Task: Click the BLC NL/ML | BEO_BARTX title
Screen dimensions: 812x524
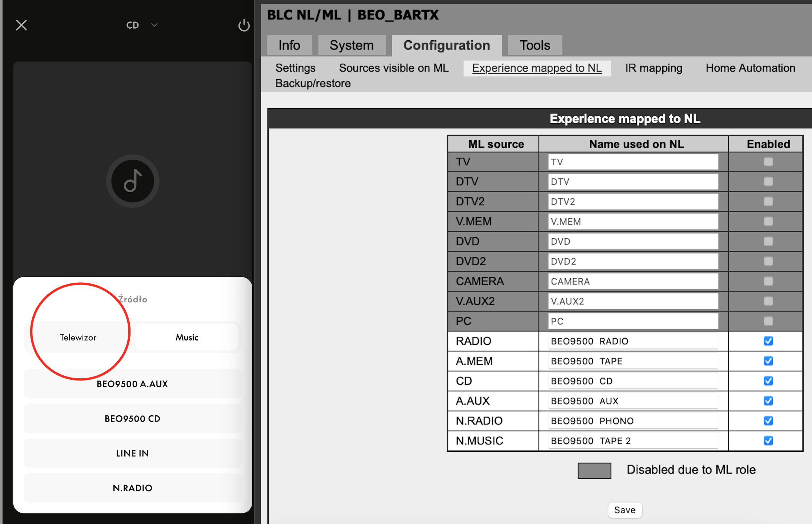Action: click(353, 15)
